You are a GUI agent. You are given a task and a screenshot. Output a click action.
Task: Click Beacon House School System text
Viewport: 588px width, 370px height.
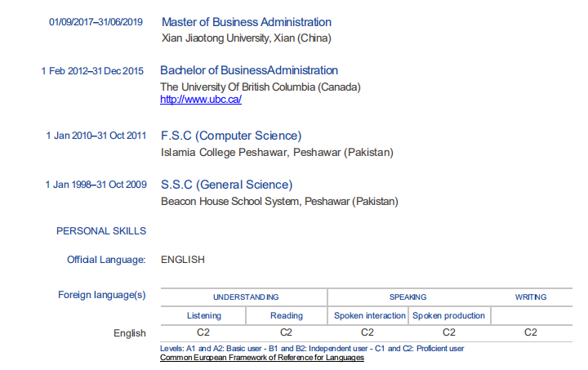coord(279,201)
